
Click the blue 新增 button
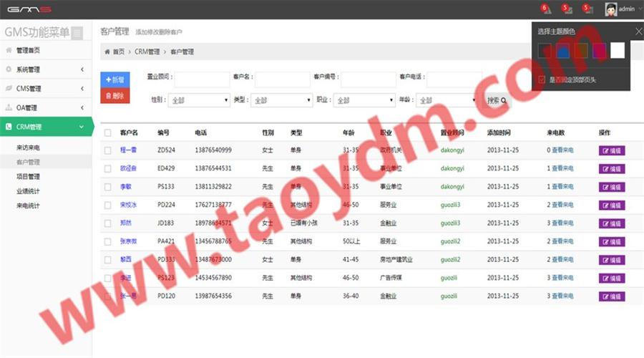click(115, 79)
